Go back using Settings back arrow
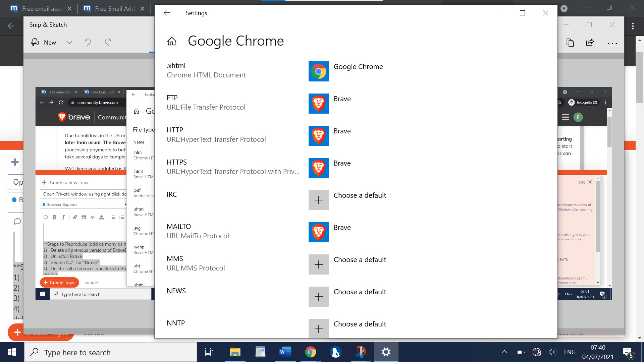This screenshot has width=644, height=362. 167,13
